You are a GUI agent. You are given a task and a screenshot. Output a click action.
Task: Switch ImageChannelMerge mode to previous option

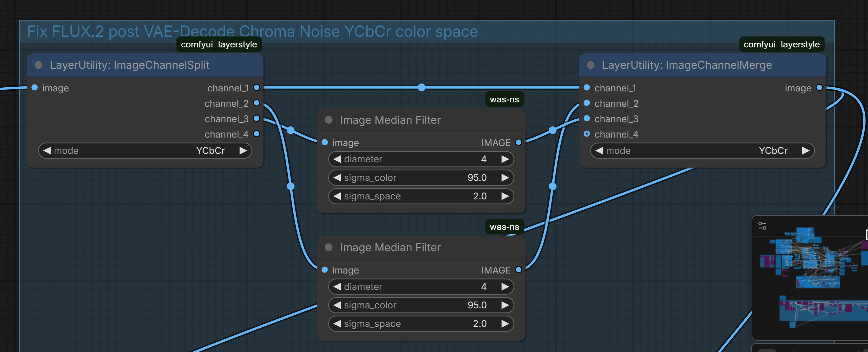pos(599,150)
